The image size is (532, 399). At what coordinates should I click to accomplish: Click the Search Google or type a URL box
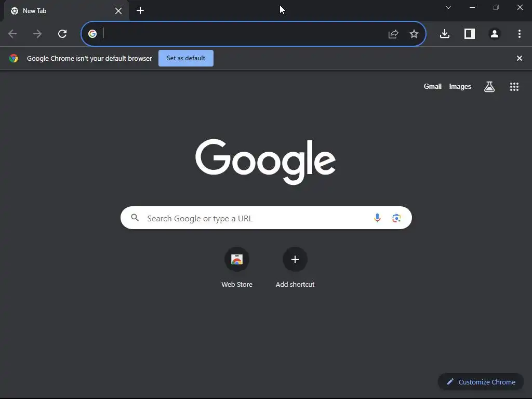(266, 218)
